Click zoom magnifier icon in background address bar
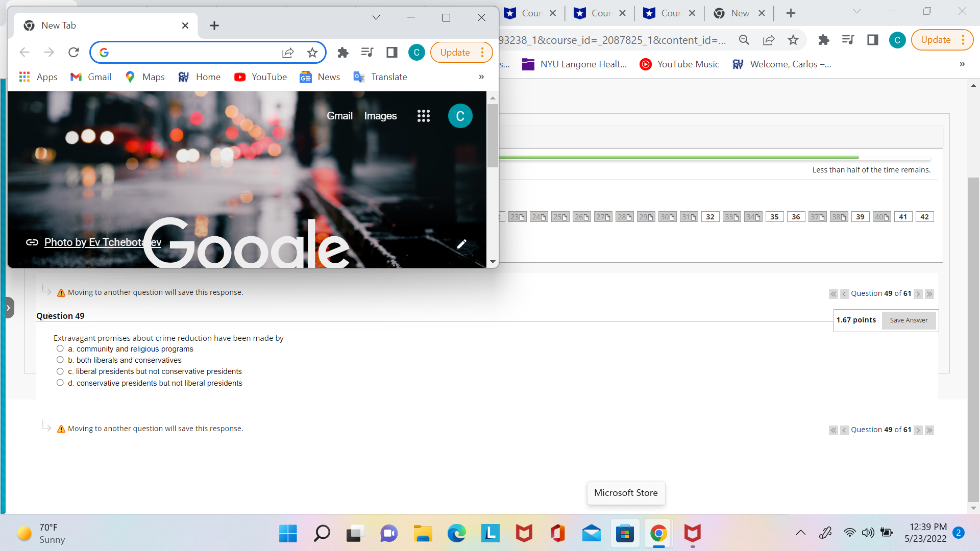 pyautogui.click(x=744, y=40)
